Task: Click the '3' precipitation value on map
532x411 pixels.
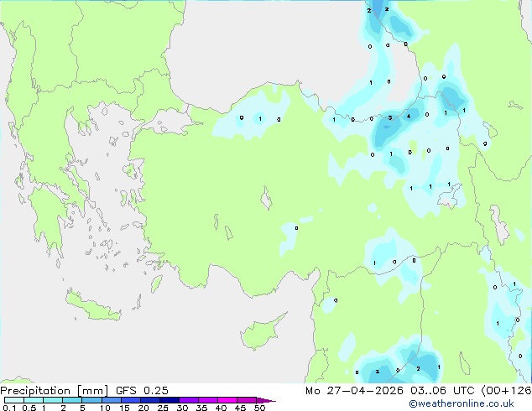Action: pyautogui.click(x=390, y=117)
